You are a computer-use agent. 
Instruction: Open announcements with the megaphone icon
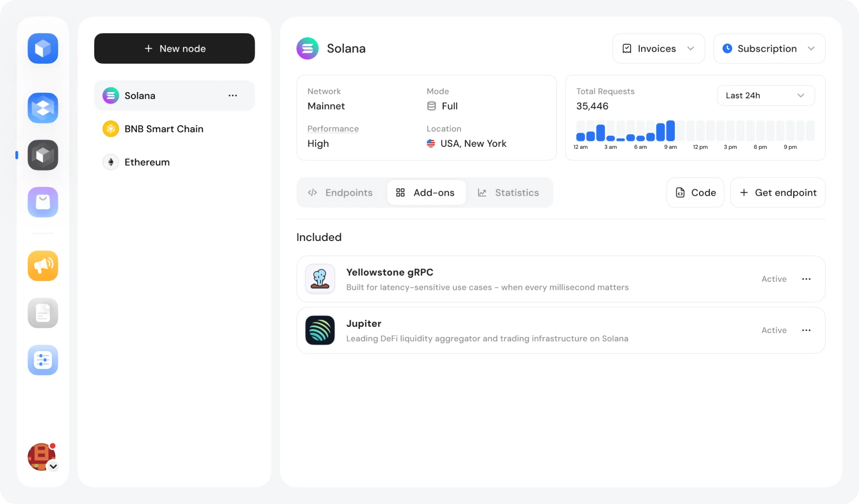[43, 266]
